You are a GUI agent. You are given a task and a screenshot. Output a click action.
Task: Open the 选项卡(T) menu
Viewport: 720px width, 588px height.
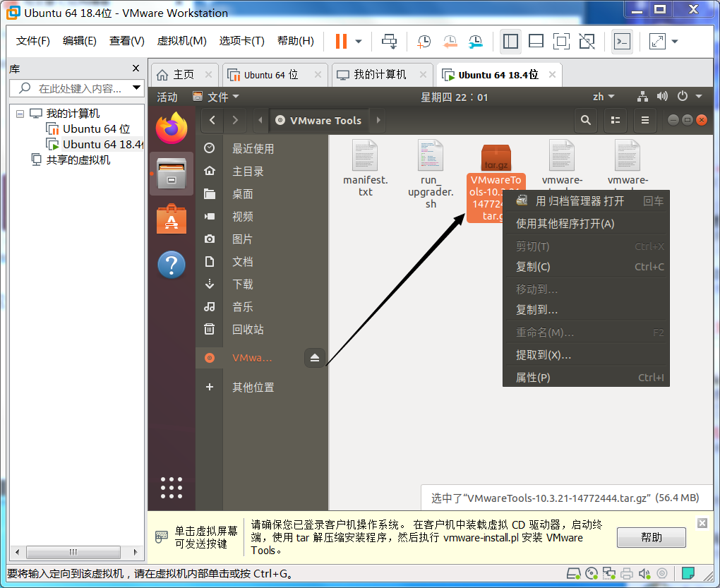point(242,41)
